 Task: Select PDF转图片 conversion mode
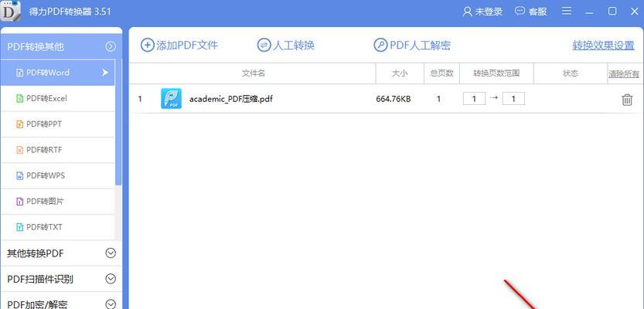[57, 202]
